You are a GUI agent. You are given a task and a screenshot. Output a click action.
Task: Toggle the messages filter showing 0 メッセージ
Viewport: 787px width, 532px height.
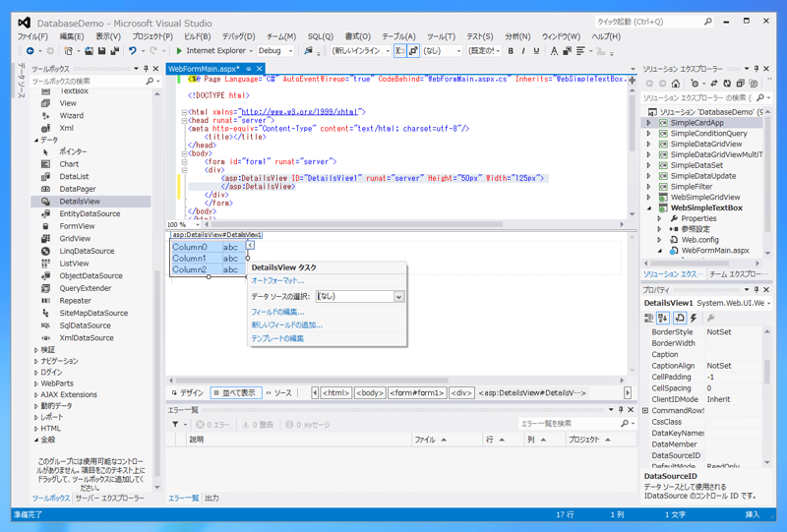coord(308,425)
